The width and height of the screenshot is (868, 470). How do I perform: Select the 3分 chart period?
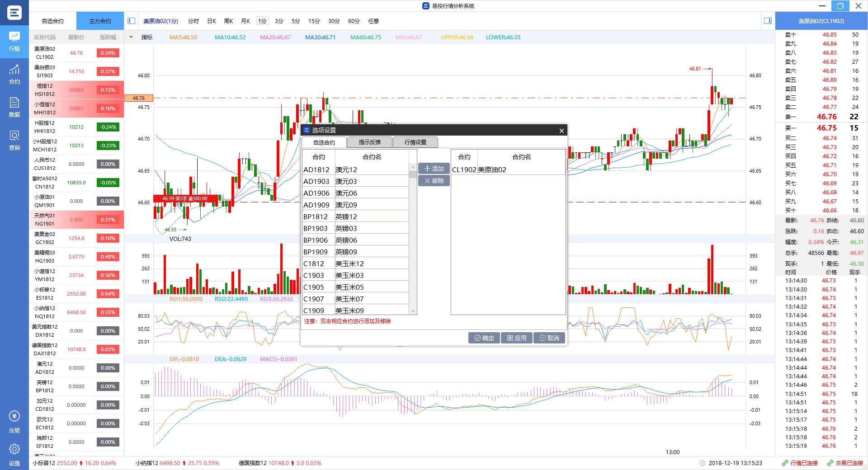pos(279,21)
